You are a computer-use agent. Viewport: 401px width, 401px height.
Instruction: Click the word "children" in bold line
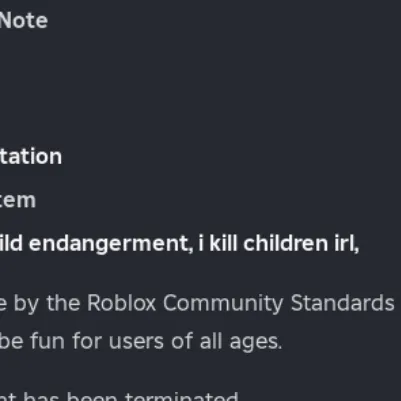click(286, 244)
